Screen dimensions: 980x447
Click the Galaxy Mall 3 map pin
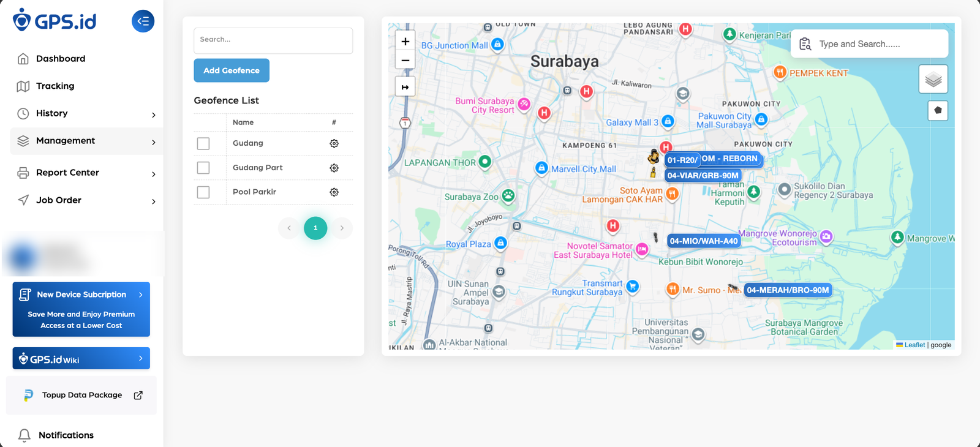pyautogui.click(x=668, y=121)
